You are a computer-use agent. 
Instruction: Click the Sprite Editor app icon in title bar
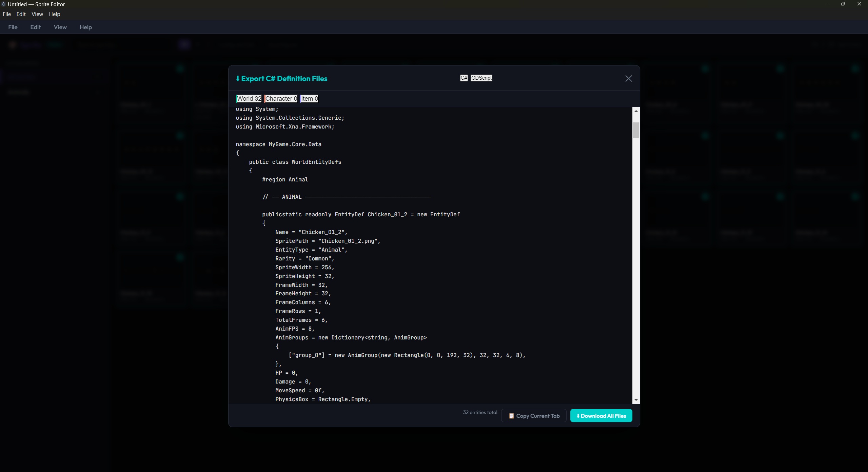click(x=3, y=4)
